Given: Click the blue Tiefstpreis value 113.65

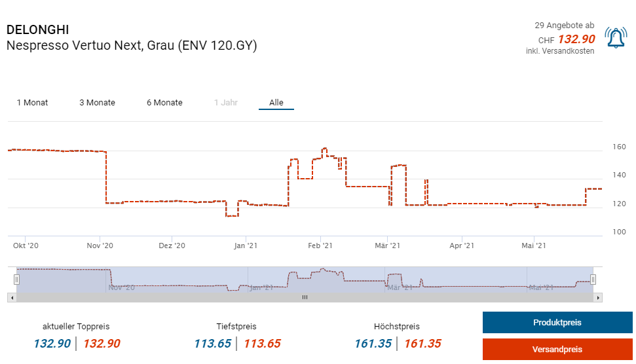Looking at the screenshot, I should (212, 344).
